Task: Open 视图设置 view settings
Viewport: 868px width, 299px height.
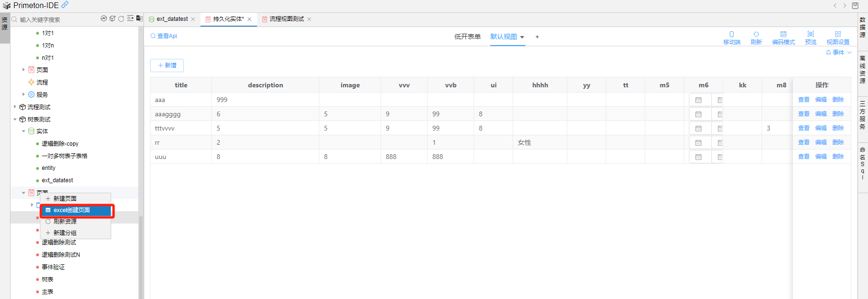Action: [x=838, y=37]
